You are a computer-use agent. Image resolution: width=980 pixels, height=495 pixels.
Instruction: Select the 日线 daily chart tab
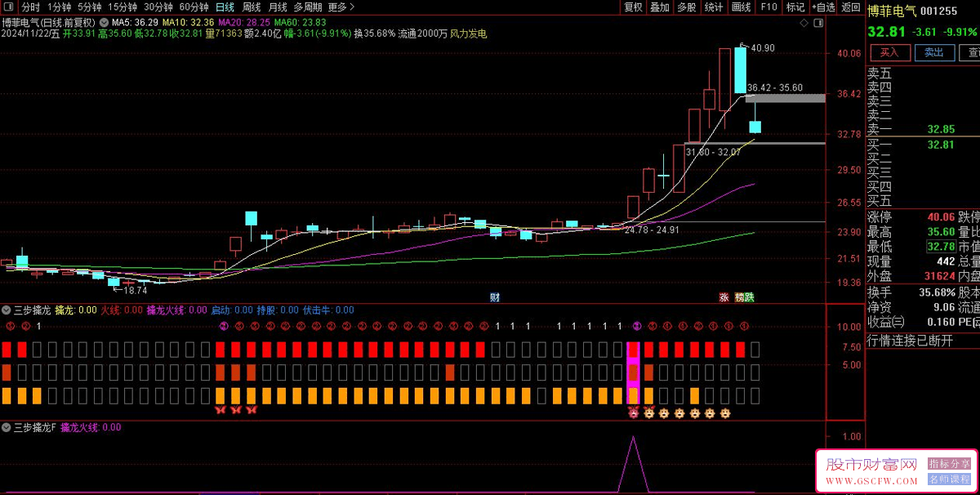coord(225,7)
